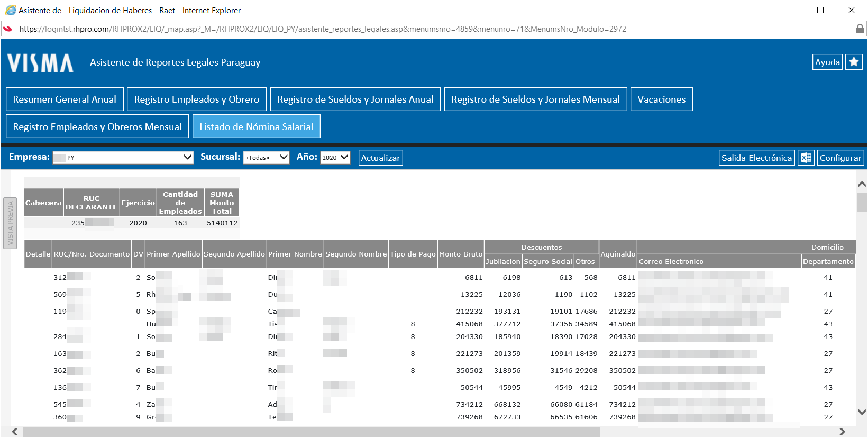
Task: Open Registro Empleados y Obreros Mensual
Action: [97, 127]
